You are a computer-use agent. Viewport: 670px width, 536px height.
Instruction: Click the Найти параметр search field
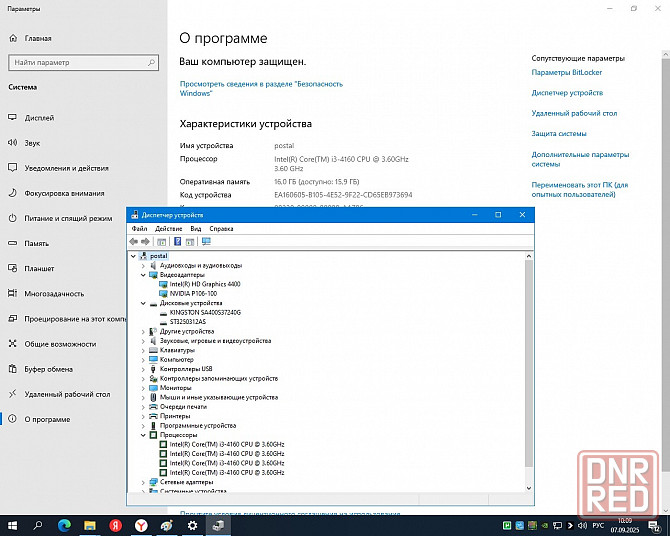coord(83,63)
